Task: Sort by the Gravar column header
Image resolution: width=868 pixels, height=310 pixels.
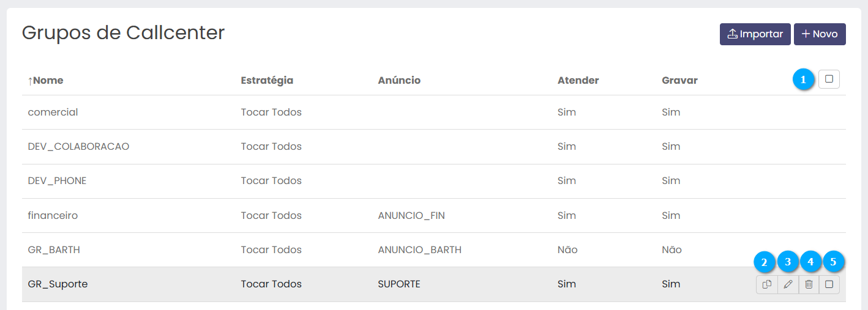Action: click(x=679, y=80)
